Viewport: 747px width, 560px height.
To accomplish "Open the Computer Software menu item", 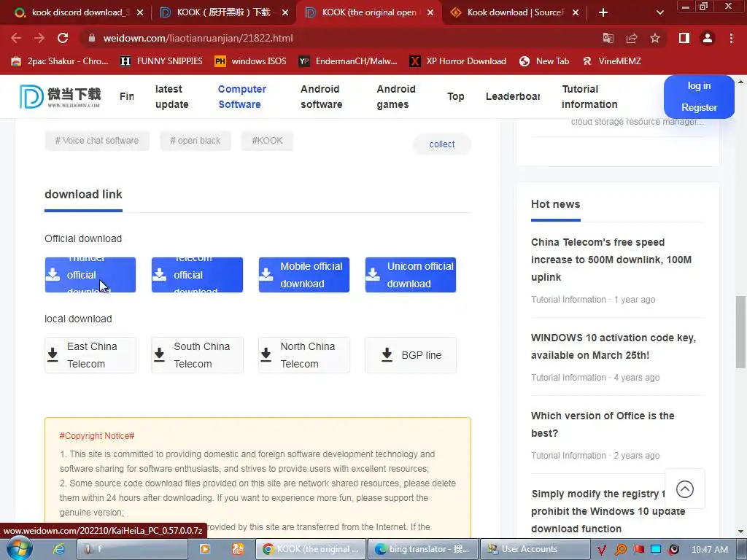I will click(241, 97).
